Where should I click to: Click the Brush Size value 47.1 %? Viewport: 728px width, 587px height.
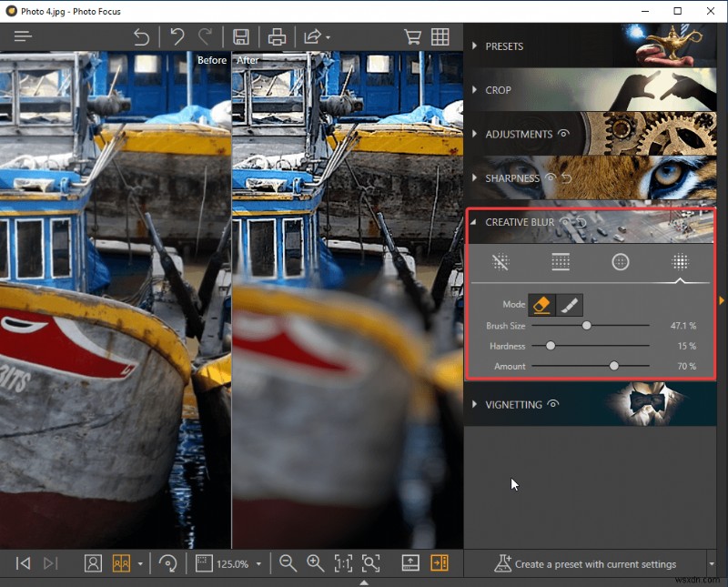(683, 326)
